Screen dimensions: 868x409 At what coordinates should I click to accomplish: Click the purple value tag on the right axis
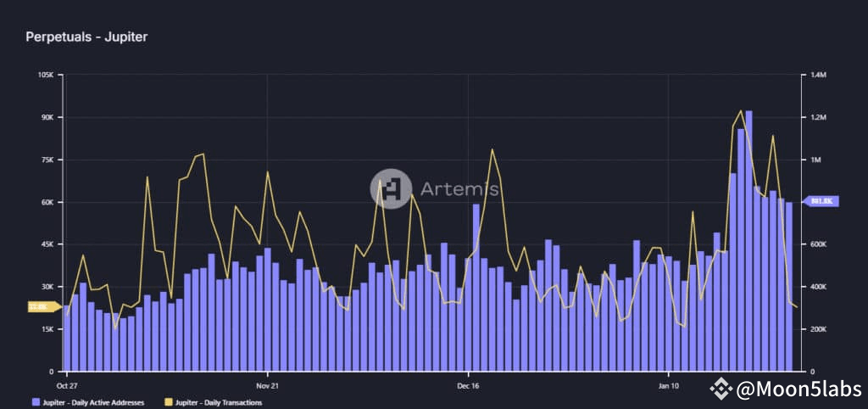(821, 202)
